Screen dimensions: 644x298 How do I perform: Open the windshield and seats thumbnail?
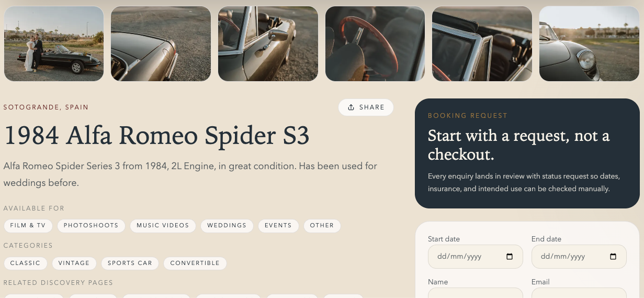(482, 43)
